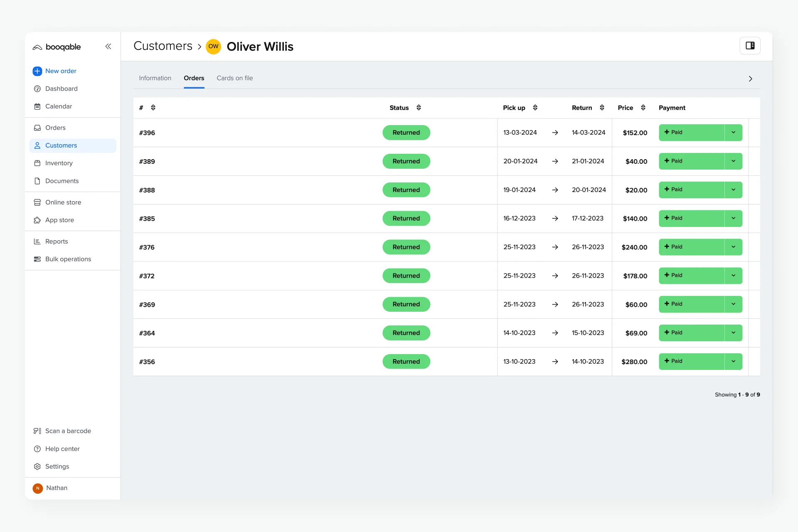Toggle the detail panel icon

pyautogui.click(x=750, y=46)
